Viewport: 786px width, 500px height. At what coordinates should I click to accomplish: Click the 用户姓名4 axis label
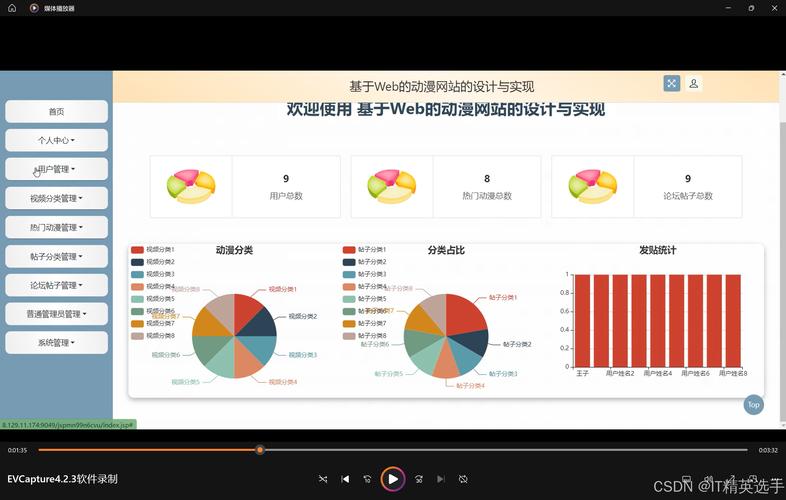[x=658, y=373]
